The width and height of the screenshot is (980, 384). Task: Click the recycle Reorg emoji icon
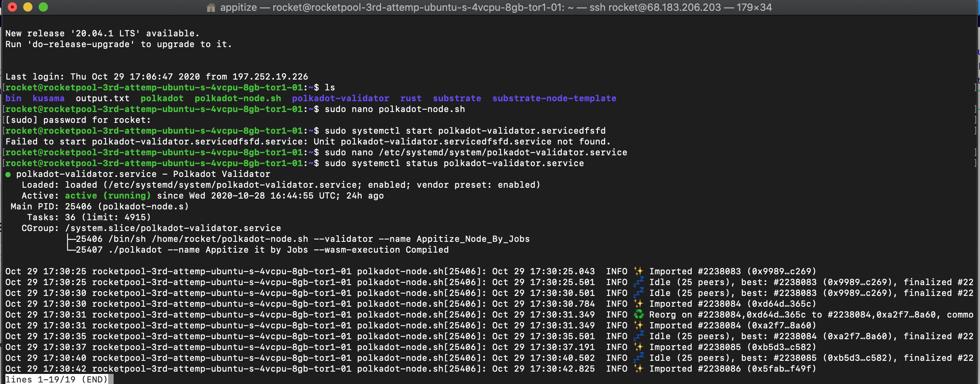coord(638,314)
